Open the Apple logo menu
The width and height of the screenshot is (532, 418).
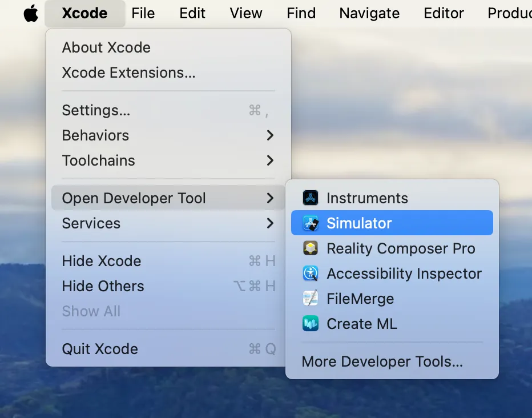pyautogui.click(x=31, y=13)
